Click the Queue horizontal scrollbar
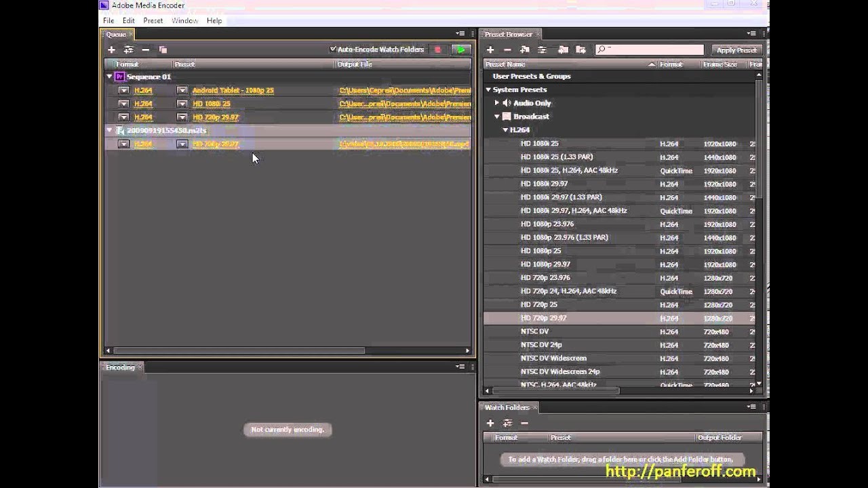Viewport: 868px width, 488px height. [237, 350]
